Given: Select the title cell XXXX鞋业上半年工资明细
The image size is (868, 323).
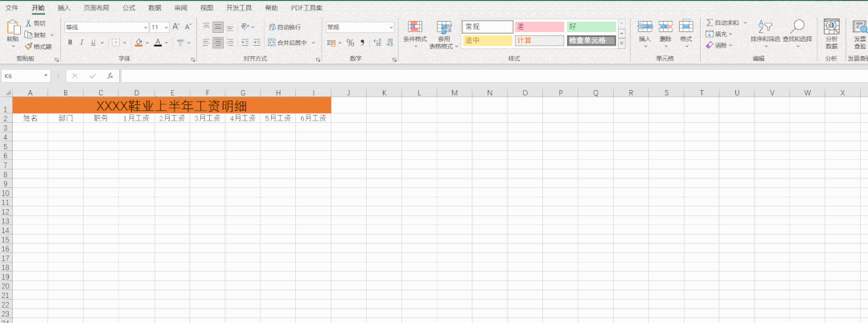Looking at the screenshot, I should click(171, 105).
